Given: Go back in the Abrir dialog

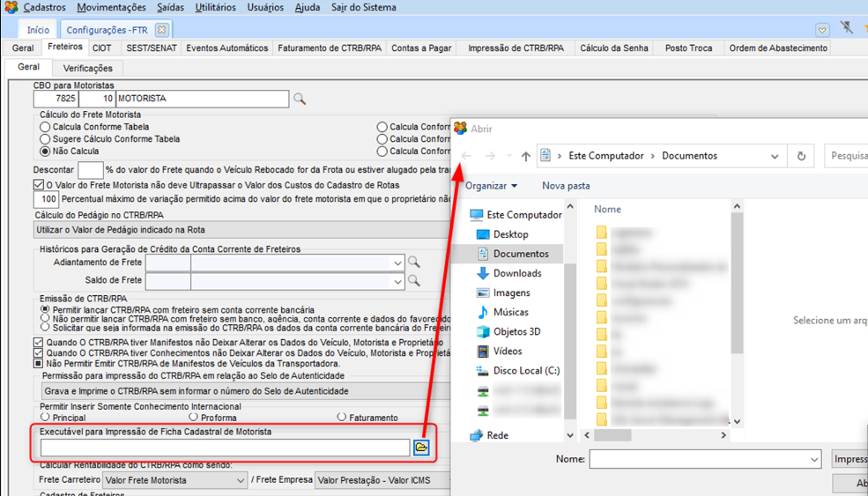Looking at the screenshot, I should (x=466, y=156).
